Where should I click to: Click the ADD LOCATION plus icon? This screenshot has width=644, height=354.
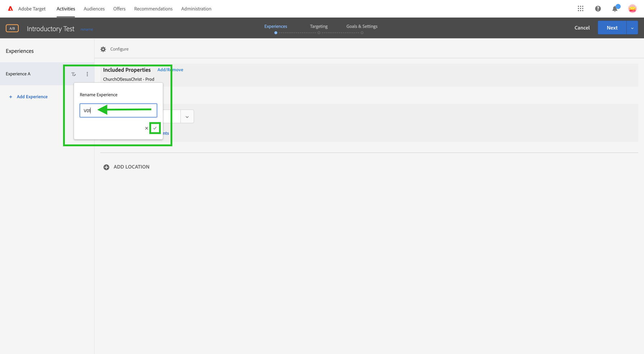pos(106,167)
